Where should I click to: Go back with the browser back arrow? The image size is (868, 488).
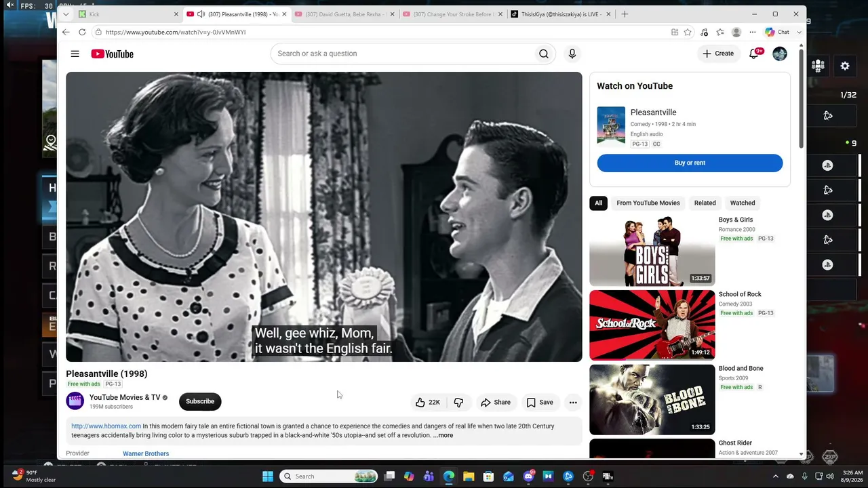(x=66, y=32)
